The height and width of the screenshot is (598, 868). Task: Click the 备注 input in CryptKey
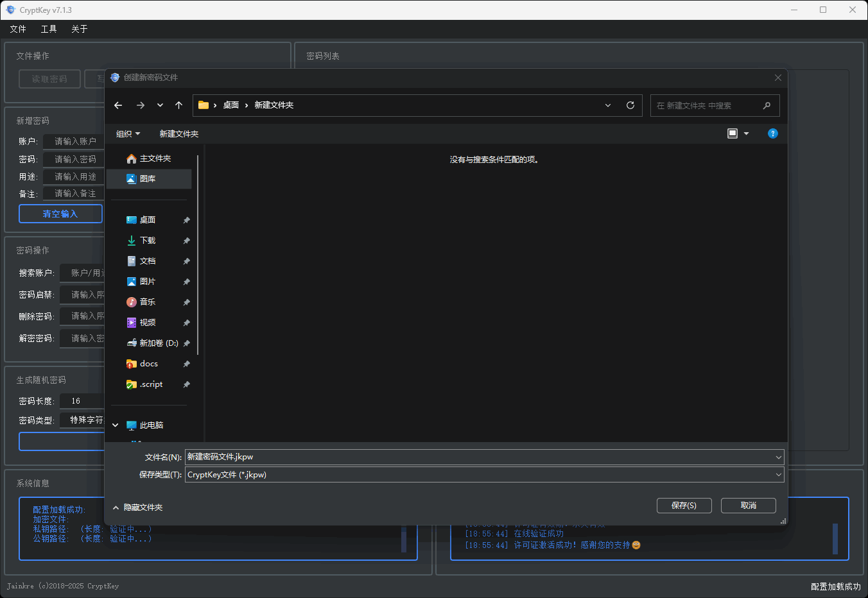(73, 194)
